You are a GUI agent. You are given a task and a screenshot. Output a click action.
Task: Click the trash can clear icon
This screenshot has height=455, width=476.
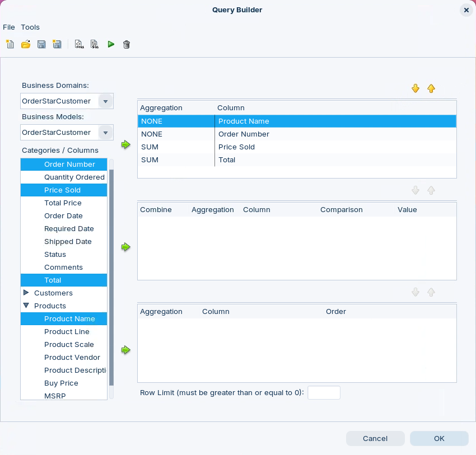[127, 44]
